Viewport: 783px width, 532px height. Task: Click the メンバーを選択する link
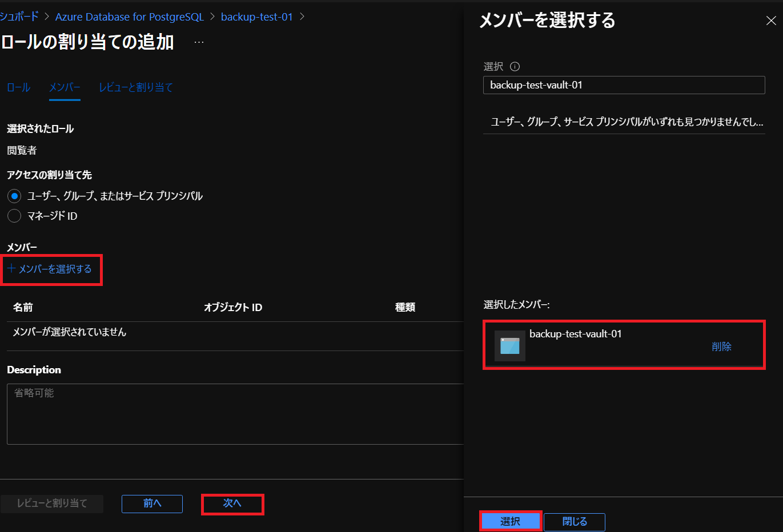point(50,269)
